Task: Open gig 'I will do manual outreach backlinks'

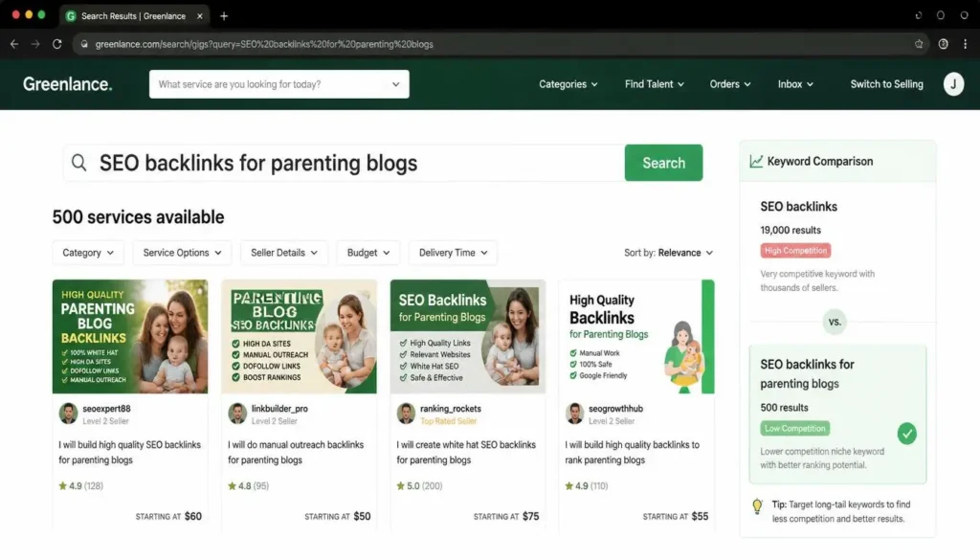Action: [296, 452]
